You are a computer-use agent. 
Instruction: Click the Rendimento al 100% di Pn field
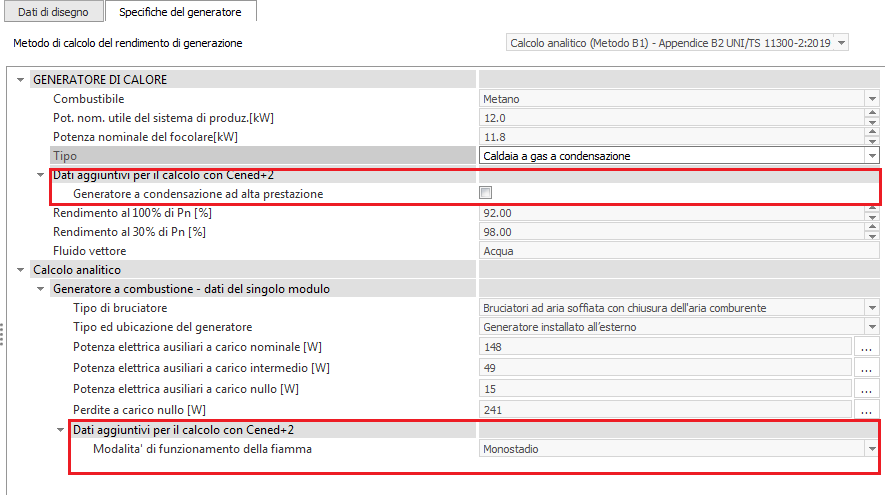670,213
